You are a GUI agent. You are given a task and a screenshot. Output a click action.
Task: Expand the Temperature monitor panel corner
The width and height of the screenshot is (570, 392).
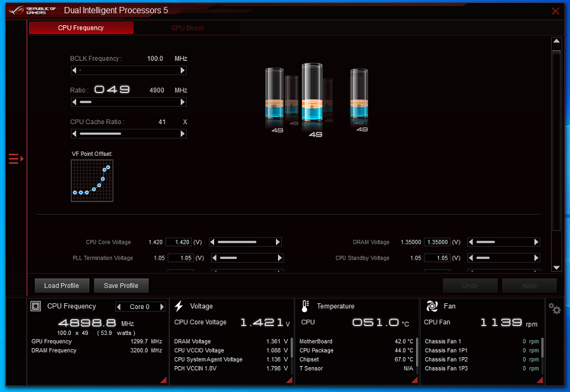click(414, 380)
